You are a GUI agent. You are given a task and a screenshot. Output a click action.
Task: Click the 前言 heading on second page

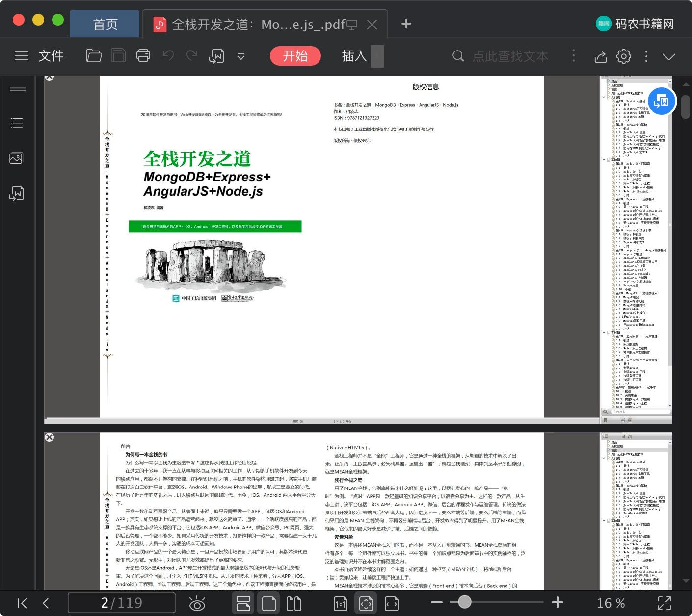pyautogui.click(x=126, y=446)
